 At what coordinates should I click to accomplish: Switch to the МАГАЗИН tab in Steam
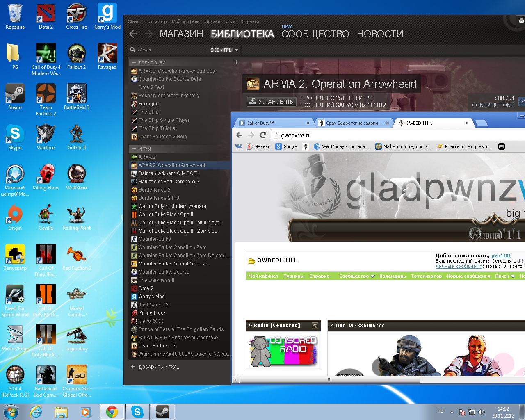(181, 34)
